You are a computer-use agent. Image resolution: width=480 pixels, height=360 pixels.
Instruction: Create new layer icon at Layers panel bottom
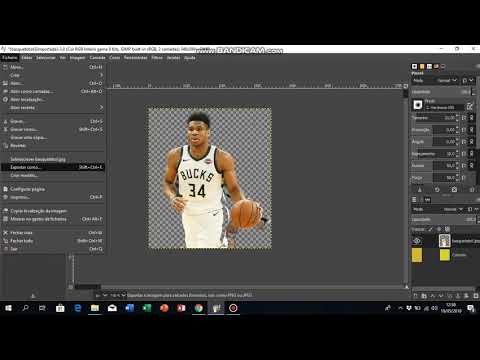click(x=415, y=296)
